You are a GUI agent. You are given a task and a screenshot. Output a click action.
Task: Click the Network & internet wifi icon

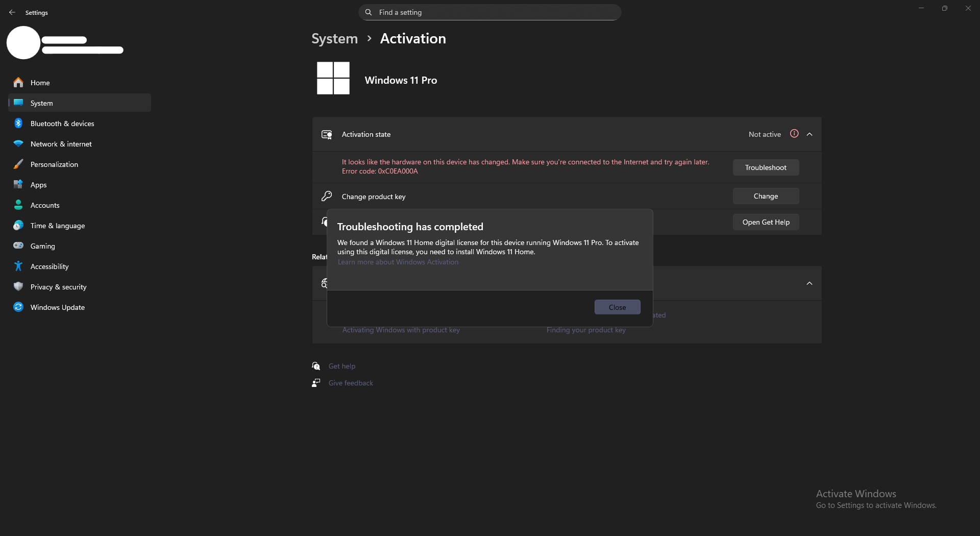point(18,143)
